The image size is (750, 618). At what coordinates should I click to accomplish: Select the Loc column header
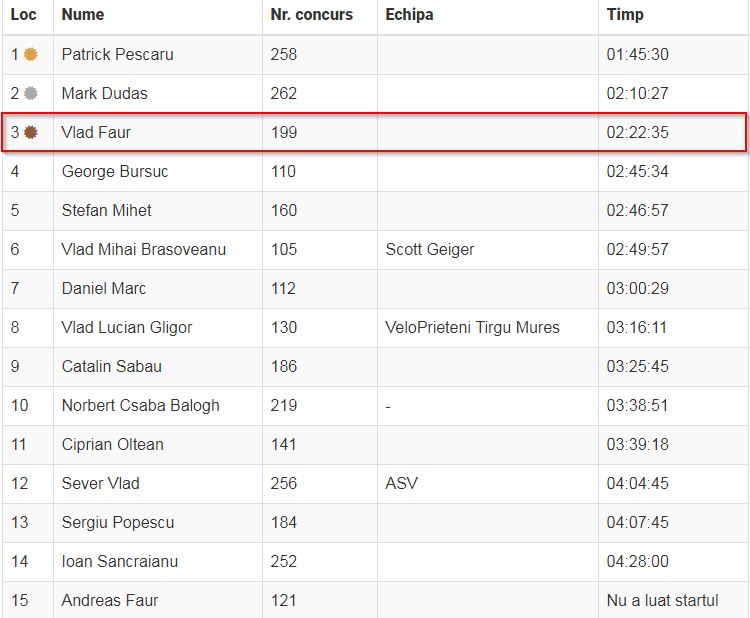[23, 14]
